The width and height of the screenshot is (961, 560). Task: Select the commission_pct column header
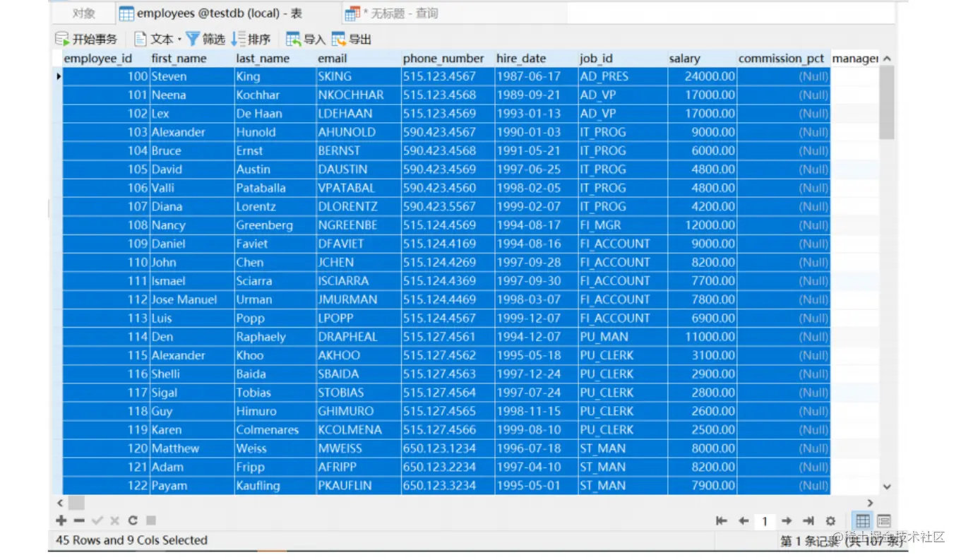(x=783, y=59)
